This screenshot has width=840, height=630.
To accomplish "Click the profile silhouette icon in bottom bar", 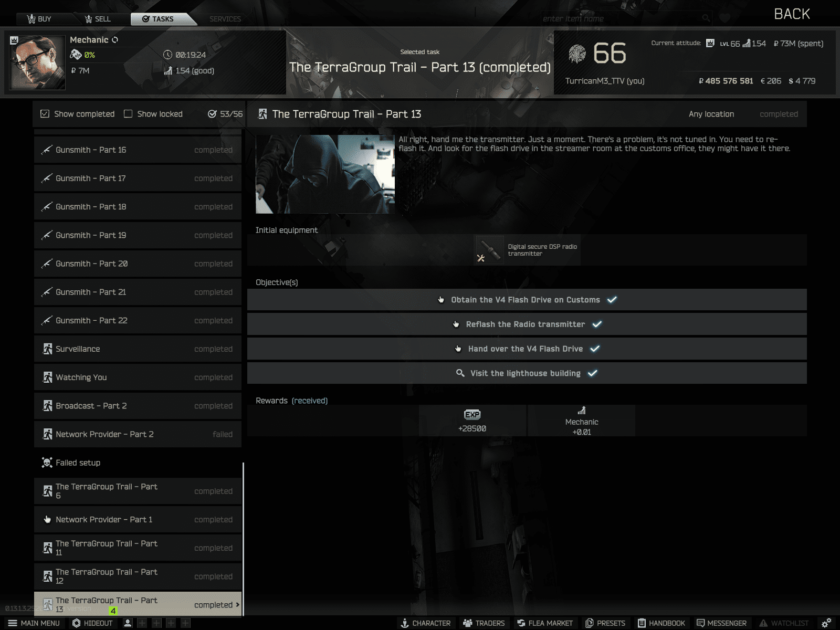I will point(128,623).
